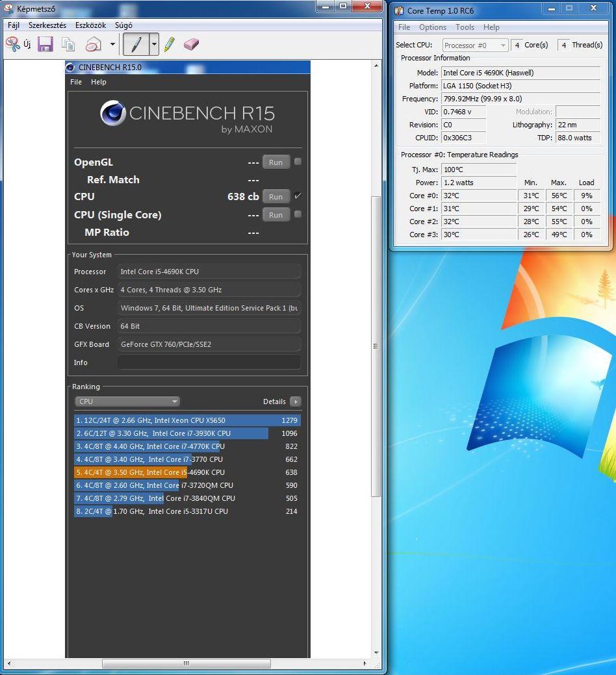This screenshot has height=675, width=616.
Task: Run the CPU Single Core benchmark
Action: pyautogui.click(x=276, y=215)
